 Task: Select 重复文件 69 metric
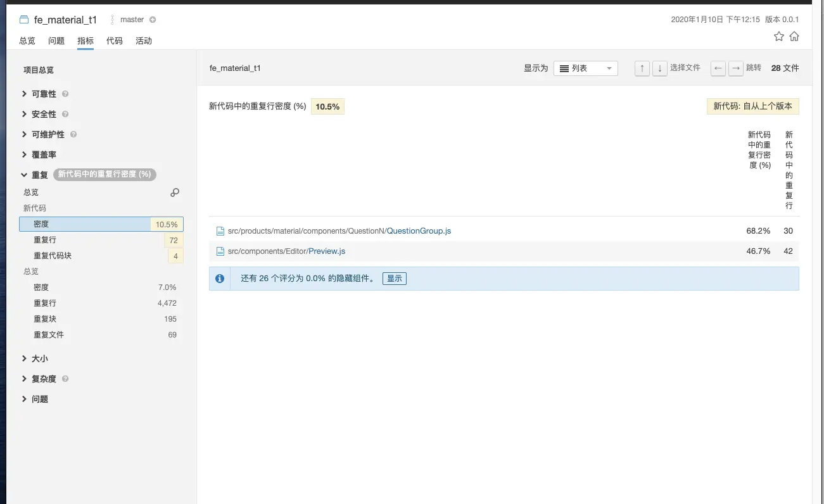(x=101, y=335)
